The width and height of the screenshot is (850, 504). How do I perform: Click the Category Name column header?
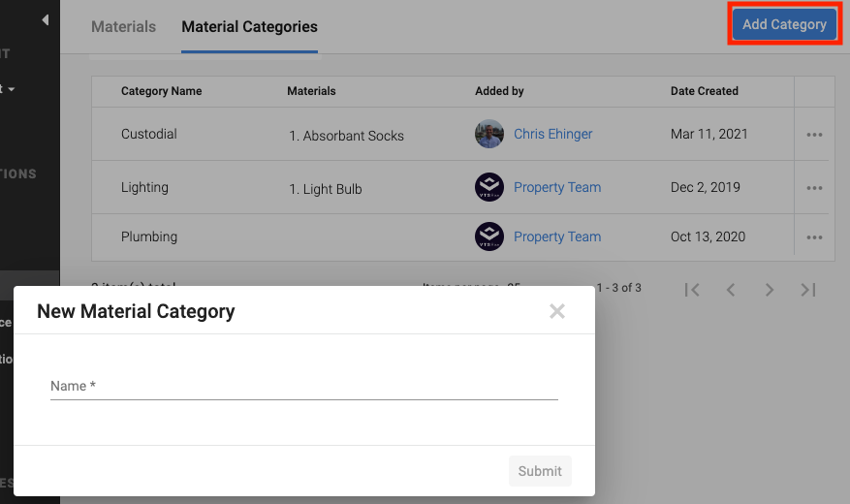point(161,91)
